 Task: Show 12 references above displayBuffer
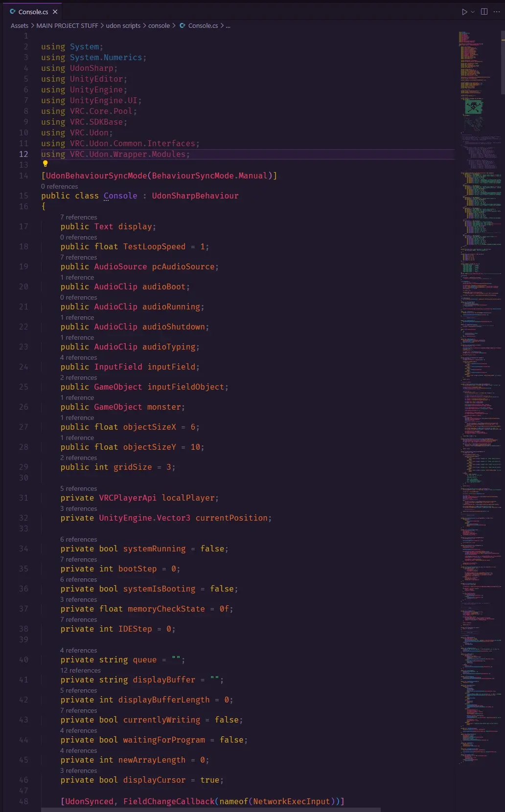(x=80, y=670)
